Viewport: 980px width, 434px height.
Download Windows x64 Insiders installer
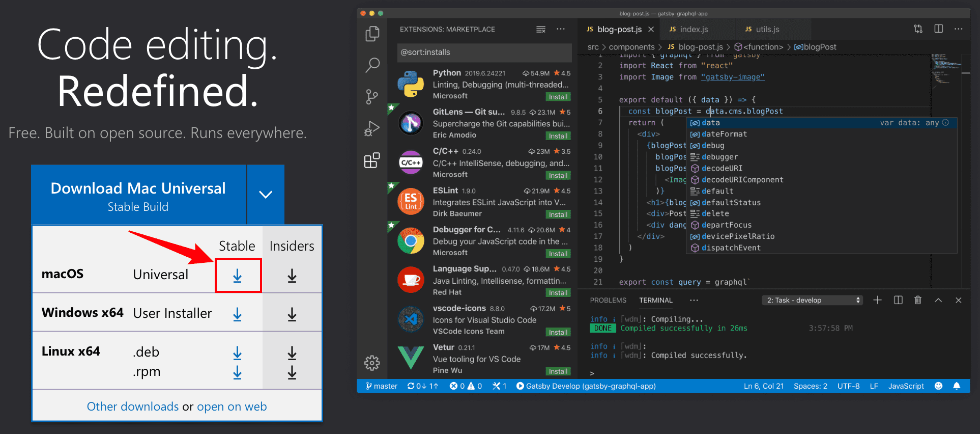pos(292,315)
